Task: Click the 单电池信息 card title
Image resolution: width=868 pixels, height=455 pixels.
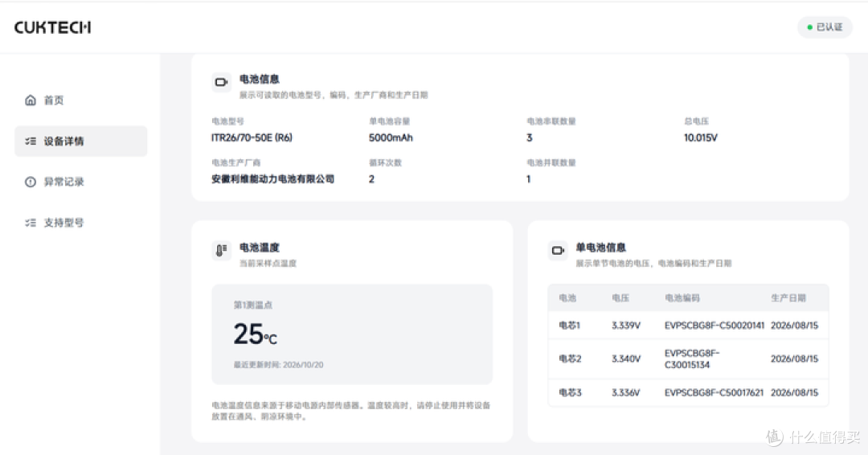Action: coord(600,248)
